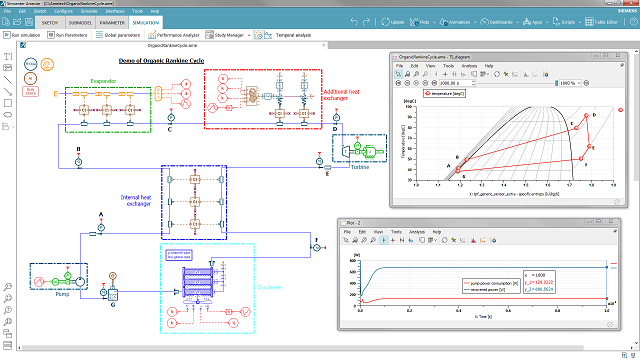The width and height of the screenshot is (640, 360).
Task: Select the arrow drawing tool in sidebar
Action: (x=7, y=91)
